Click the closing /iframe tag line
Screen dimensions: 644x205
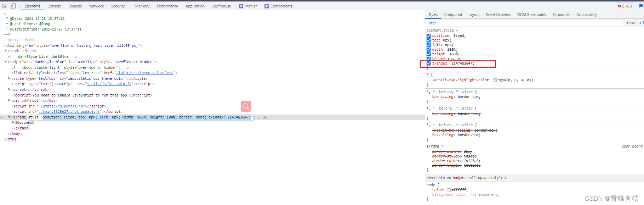point(21,128)
